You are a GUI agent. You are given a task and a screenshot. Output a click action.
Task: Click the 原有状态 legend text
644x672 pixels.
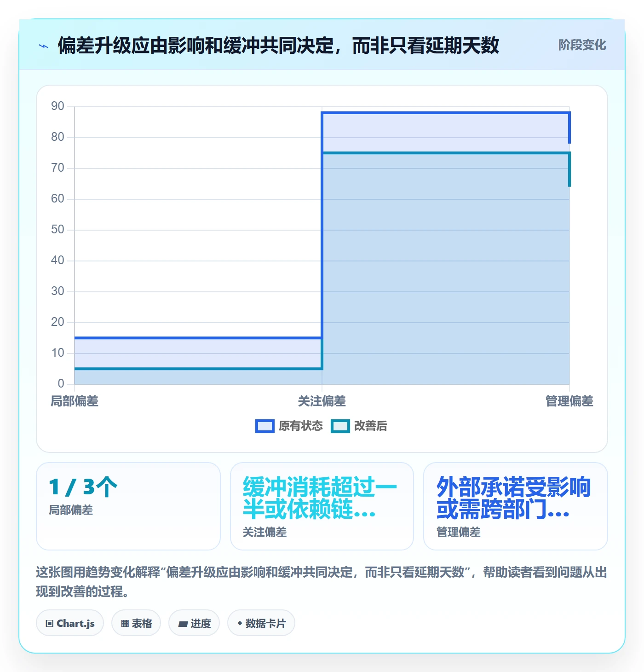[x=301, y=426]
